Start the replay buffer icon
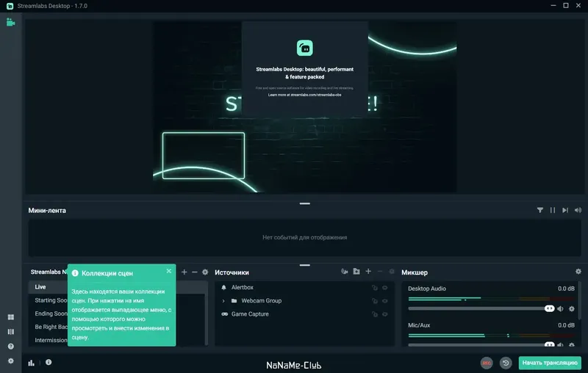The image size is (588, 373). [506, 363]
